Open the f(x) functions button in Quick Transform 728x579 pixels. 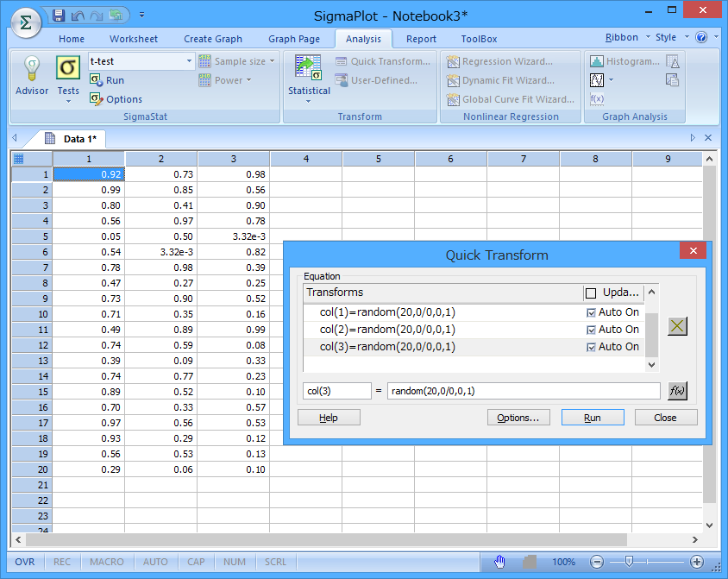coord(677,391)
